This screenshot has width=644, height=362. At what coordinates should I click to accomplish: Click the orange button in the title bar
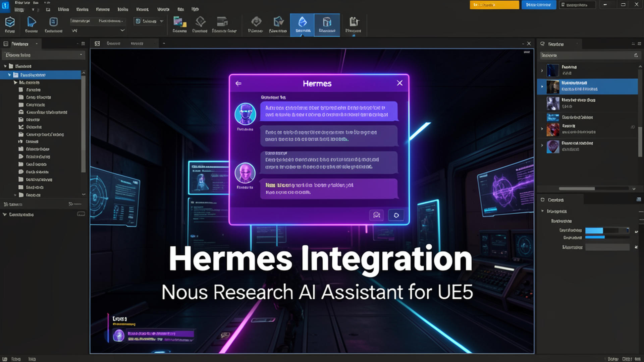pos(494,5)
